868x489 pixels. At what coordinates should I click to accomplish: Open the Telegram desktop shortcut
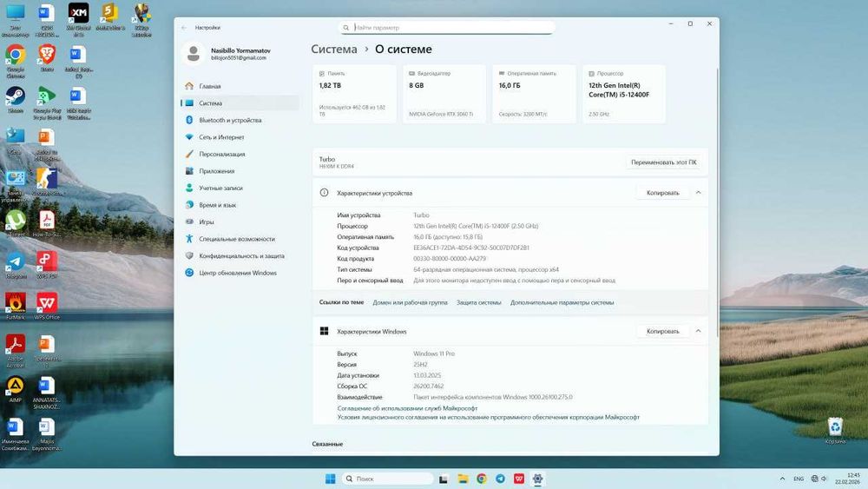16,265
